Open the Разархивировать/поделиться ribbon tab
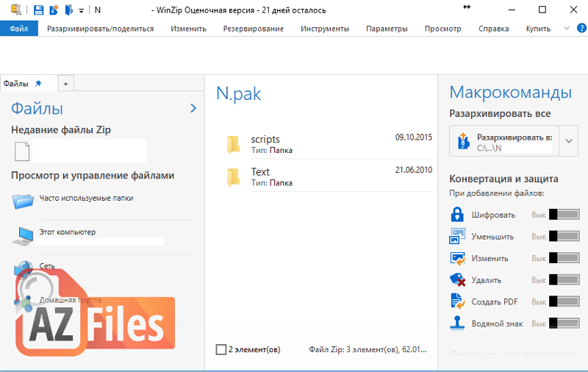This screenshot has height=372, width=588. (100, 29)
